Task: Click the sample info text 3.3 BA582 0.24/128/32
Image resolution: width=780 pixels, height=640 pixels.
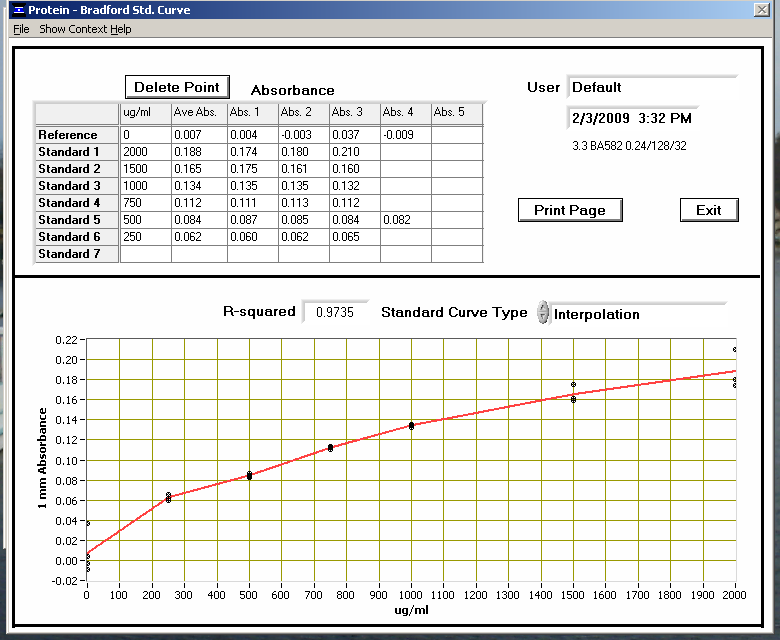Action: (629, 146)
